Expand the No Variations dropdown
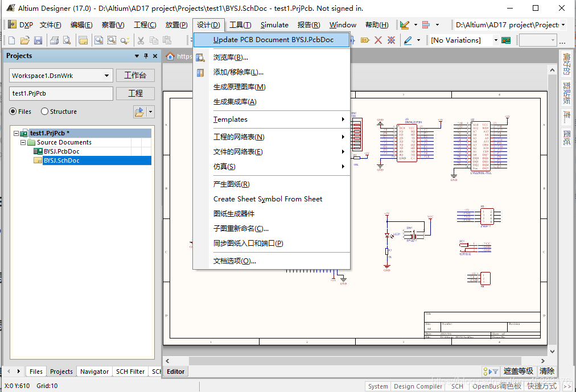 pyautogui.click(x=495, y=40)
